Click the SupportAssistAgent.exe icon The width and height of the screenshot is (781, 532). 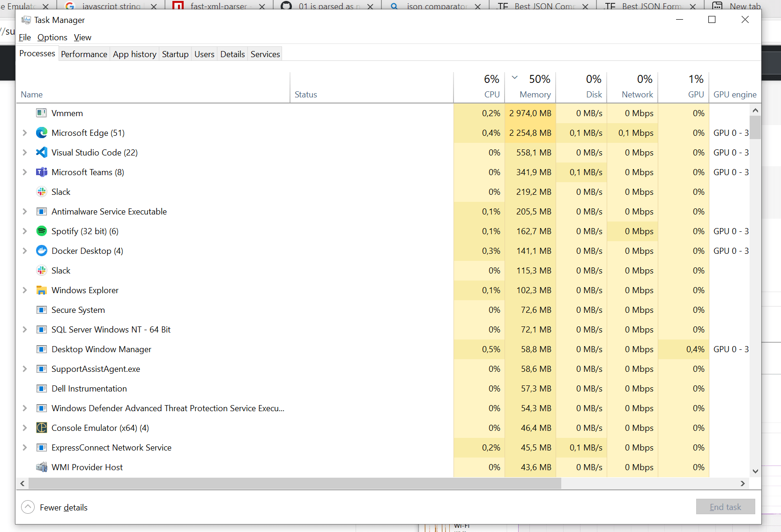(x=42, y=369)
